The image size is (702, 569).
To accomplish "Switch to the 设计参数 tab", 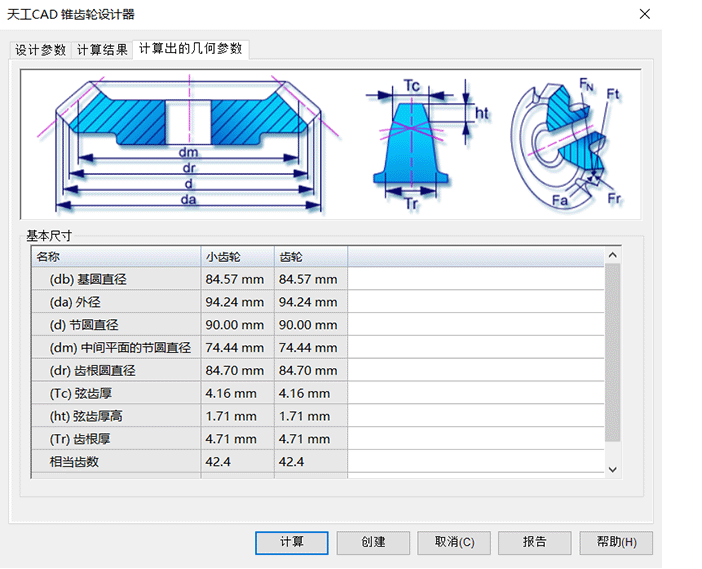I will (40, 50).
